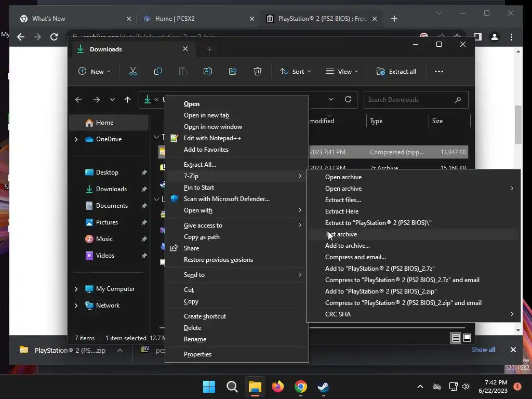Open Steam from the taskbar

pyautogui.click(x=323, y=387)
